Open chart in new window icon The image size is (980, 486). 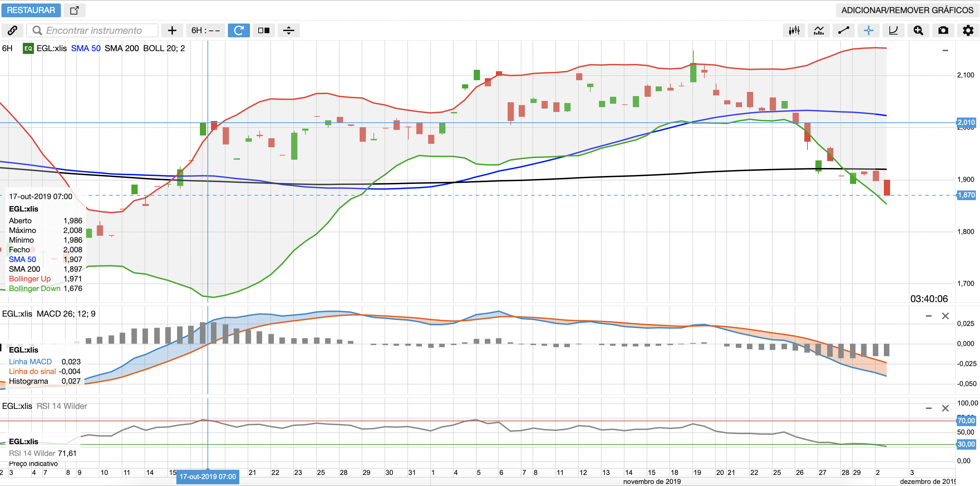(75, 10)
